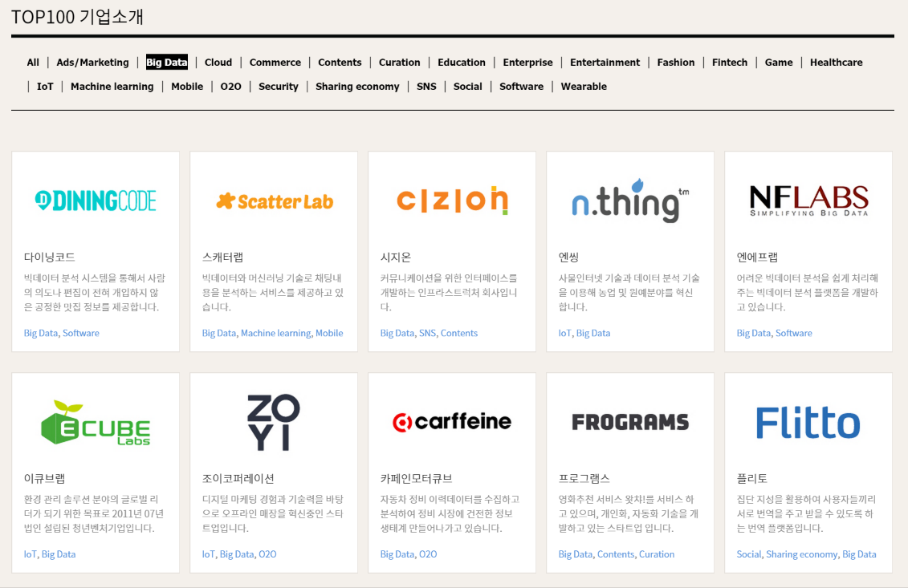Screen dimensions: 908x588
Task: Click the DiningCode company logo
Action: tap(96, 201)
